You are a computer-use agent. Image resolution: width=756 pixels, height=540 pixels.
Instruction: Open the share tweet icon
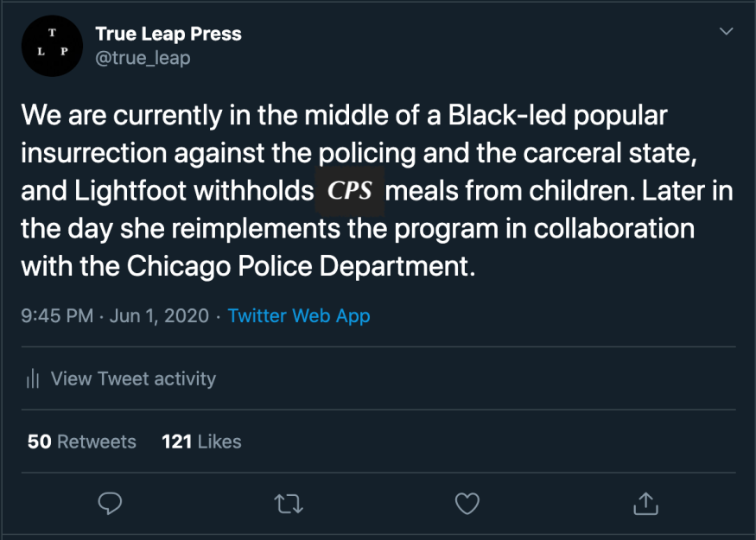645,502
